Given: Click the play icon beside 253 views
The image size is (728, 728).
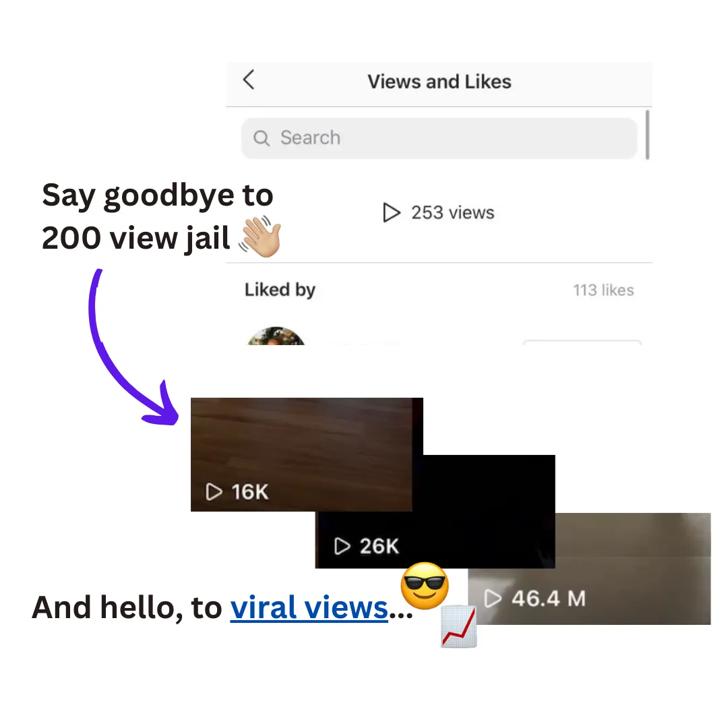Looking at the screenshot, I should pos(392,212).
